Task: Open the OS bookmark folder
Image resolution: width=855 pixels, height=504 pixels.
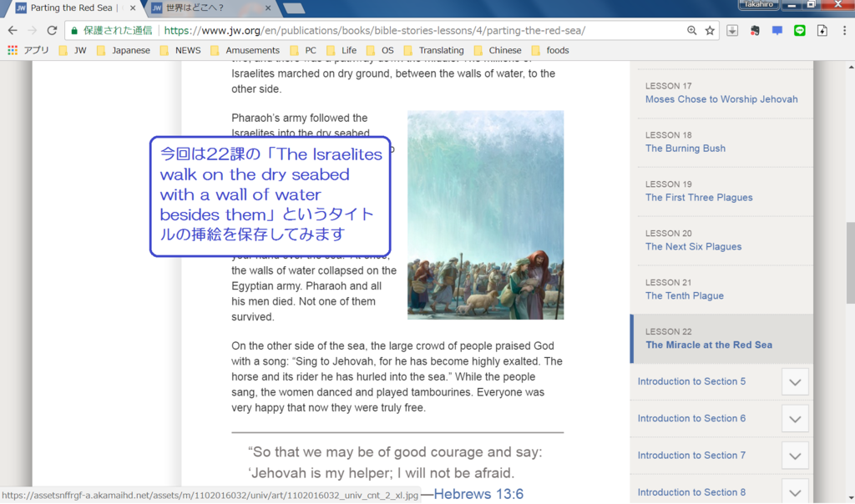Action: 380,50
